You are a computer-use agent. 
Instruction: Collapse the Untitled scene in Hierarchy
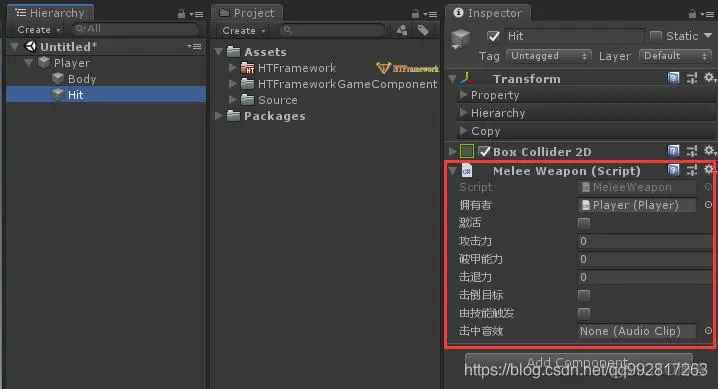point(14,47)
